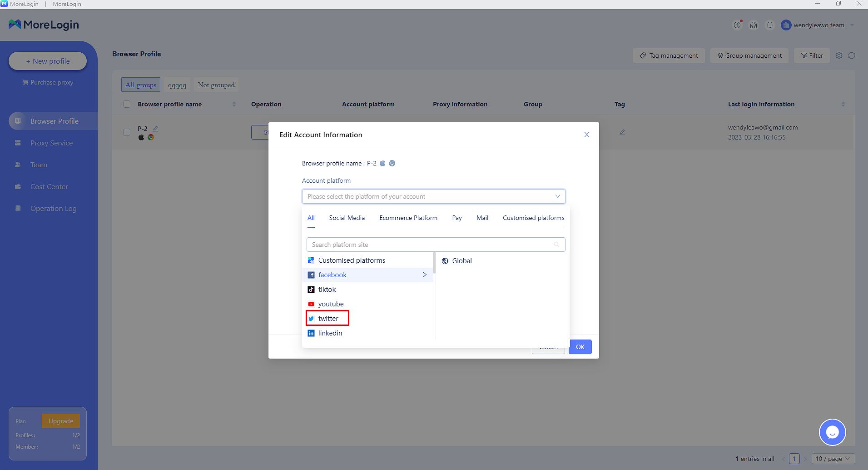Click the refresh list icon
The height and width of the screenshot is (470, 868).
point(852,55)
